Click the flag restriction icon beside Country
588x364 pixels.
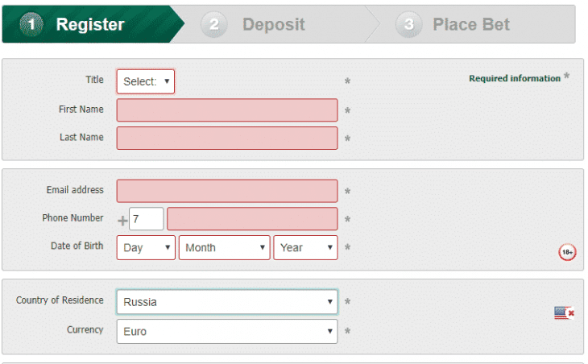point(564,312)
